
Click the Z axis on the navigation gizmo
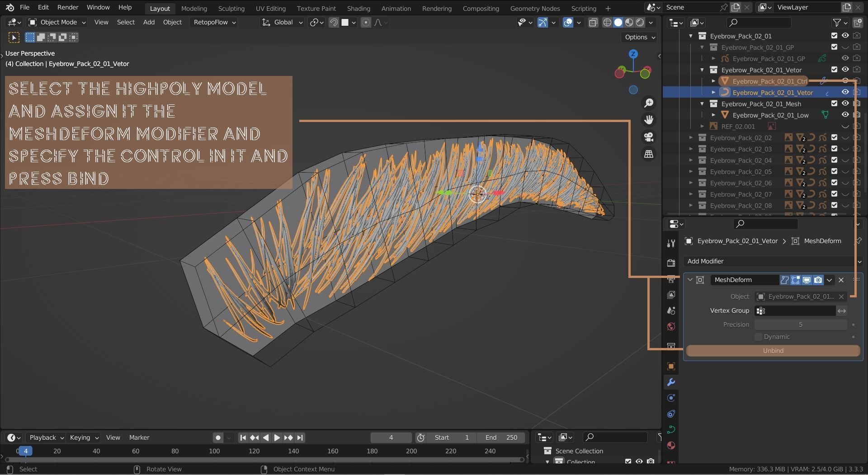[633, 54]
